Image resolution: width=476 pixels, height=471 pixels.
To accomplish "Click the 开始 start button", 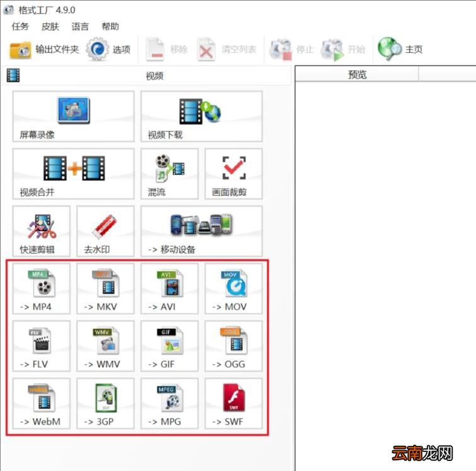I will (x=343, y=49).
